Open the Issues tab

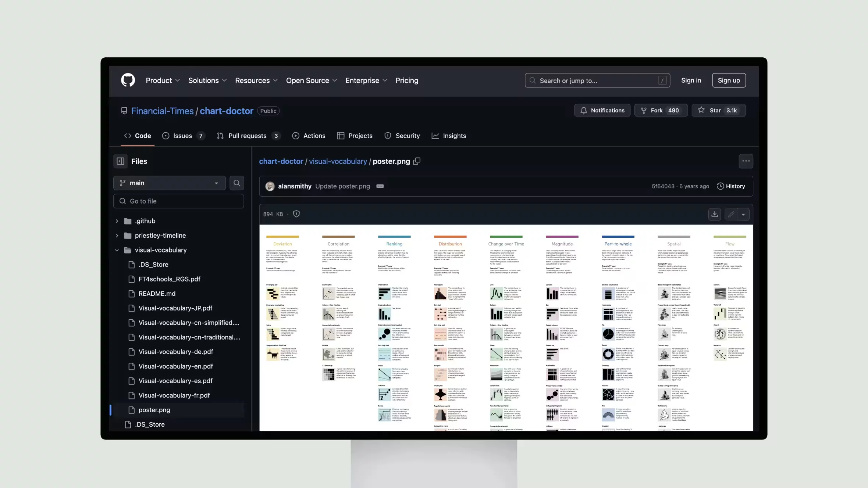[184, 136]
